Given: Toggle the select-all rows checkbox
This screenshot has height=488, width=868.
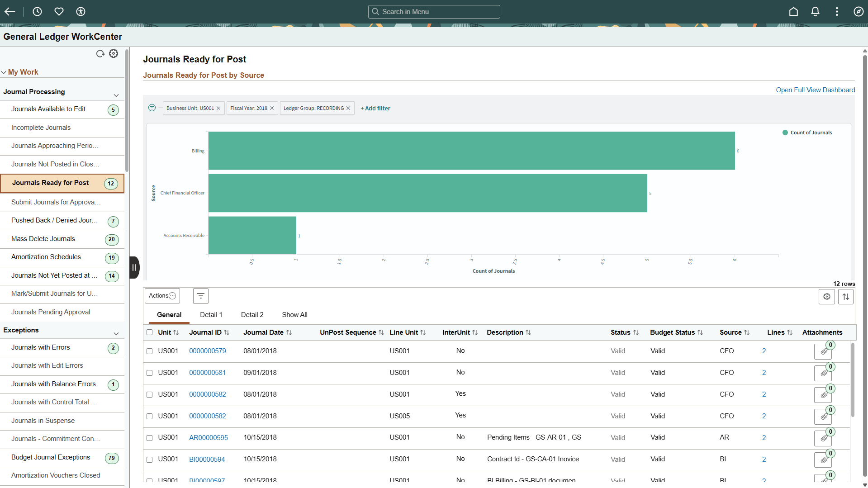Looking at the screenshot, I should (150, 332).
